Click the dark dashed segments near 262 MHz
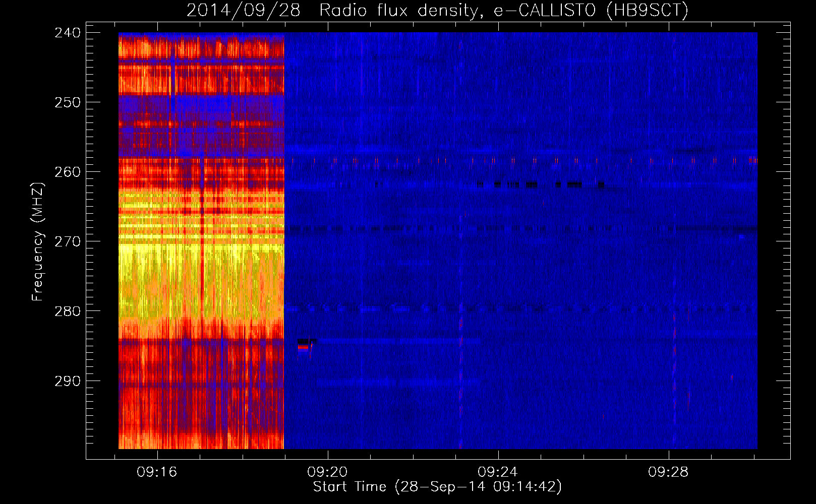 pyautogui.click(x=541, y=185)
